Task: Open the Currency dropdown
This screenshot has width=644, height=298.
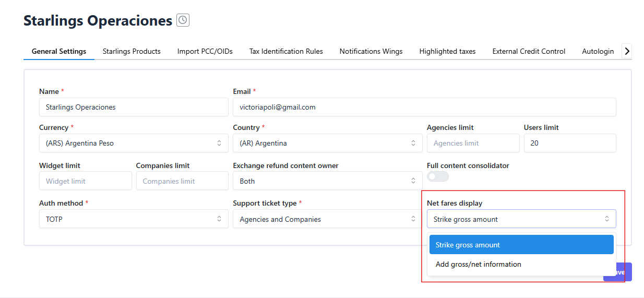Action: point(134,143)
